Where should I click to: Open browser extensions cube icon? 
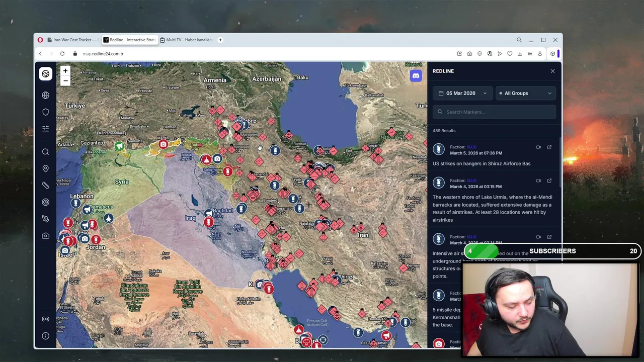tap(552, 54)
